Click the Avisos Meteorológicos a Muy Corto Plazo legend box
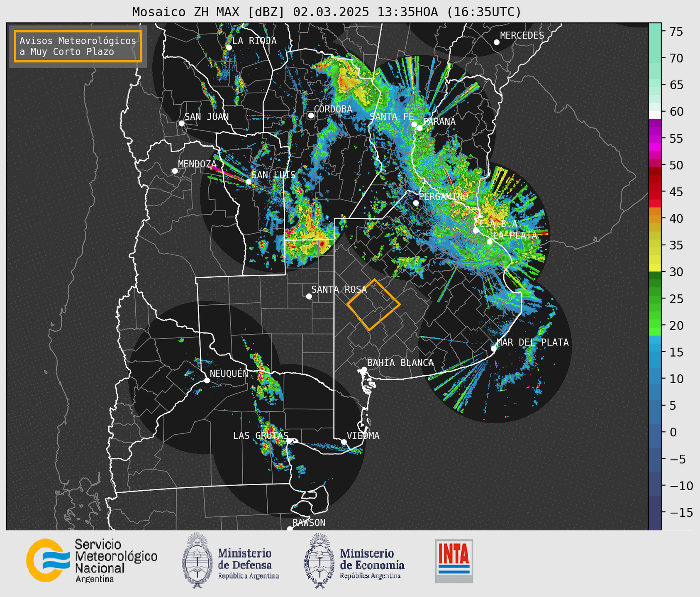The image size is (700, 597). coord(78,46)
